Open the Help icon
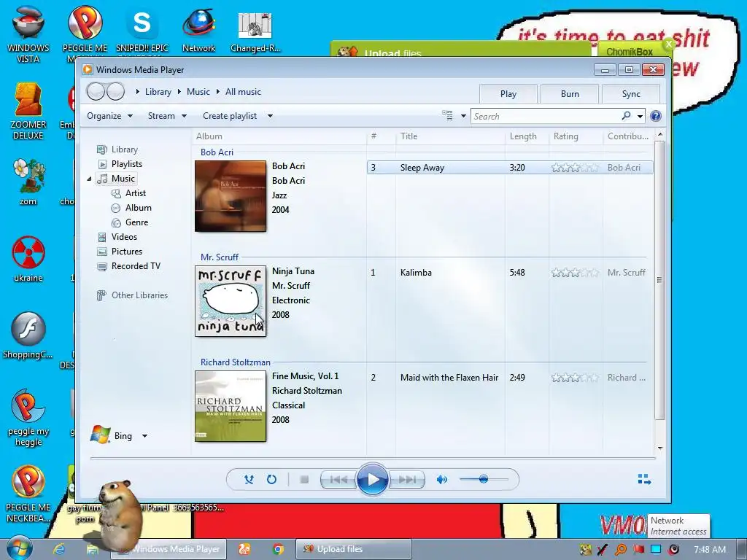The height and width of the screenshot is (560, 747). click(656, 116)
